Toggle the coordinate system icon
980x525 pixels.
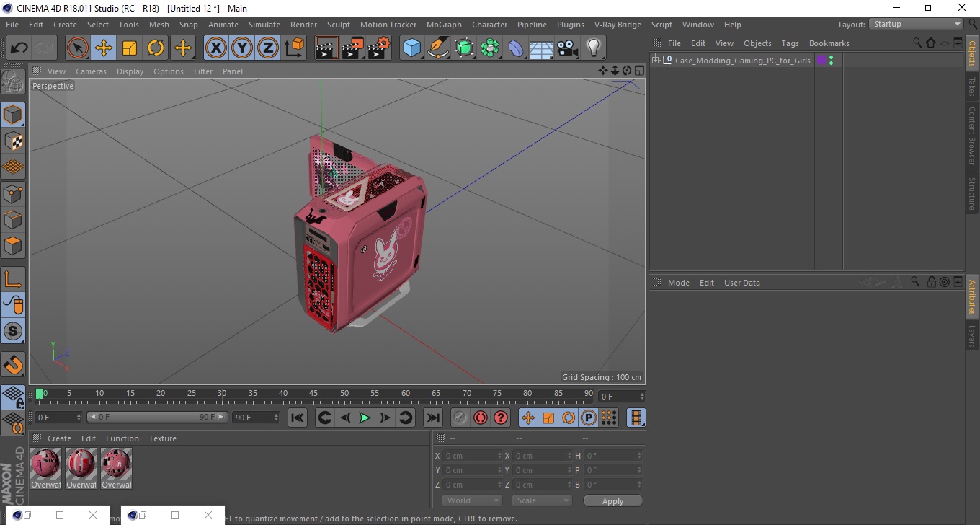point(295,48)
